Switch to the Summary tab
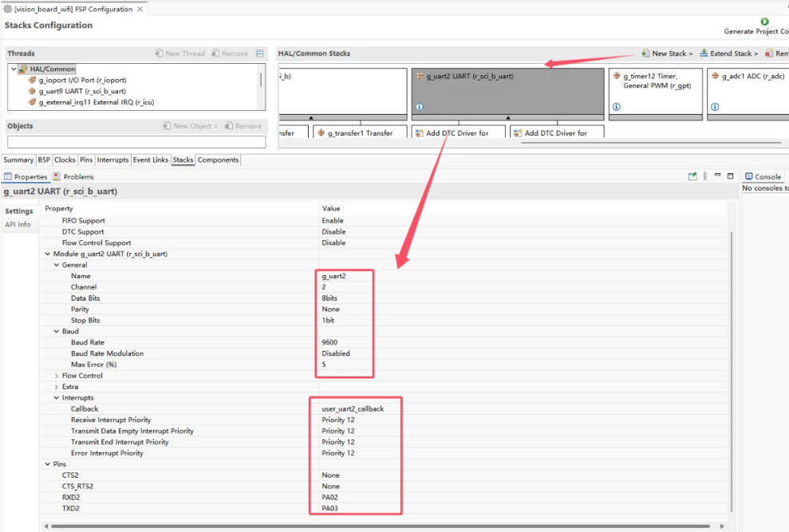The image size is (789, 532). coord(18,160)
